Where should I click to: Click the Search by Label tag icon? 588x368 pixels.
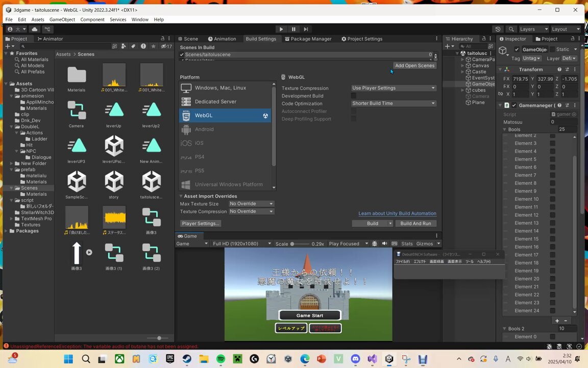coord(133,46)
